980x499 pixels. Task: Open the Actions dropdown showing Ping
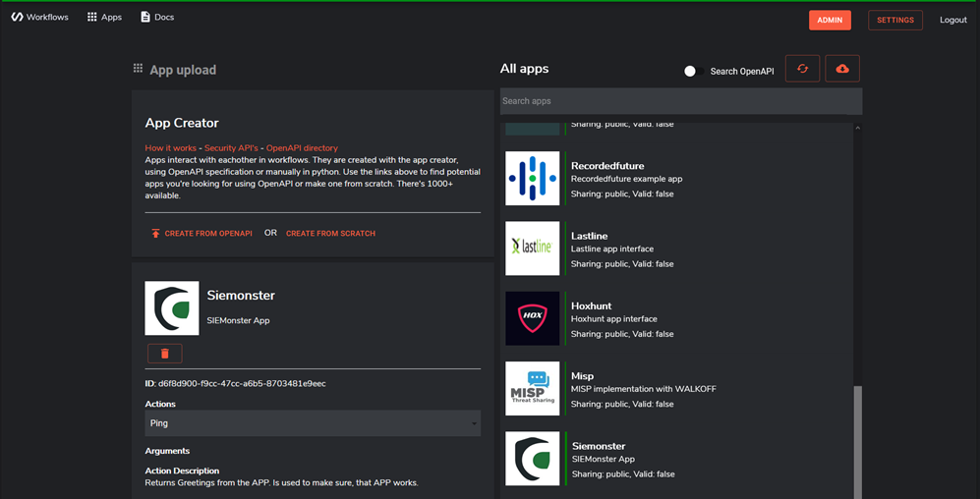[313, 422]
